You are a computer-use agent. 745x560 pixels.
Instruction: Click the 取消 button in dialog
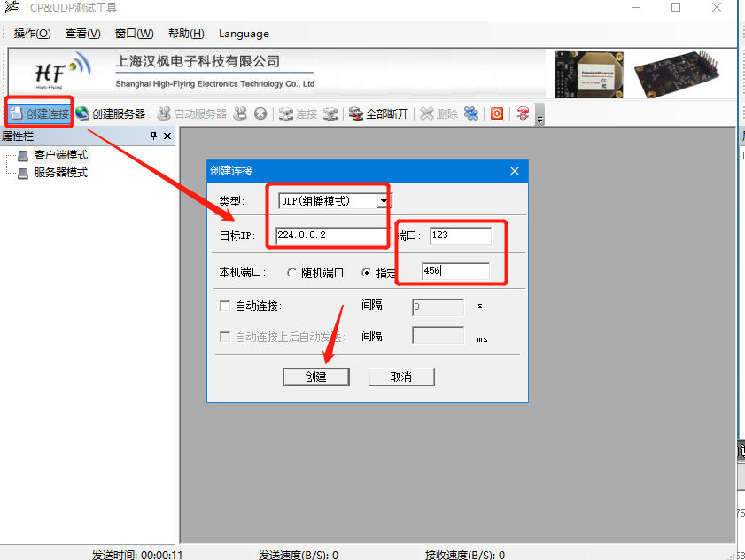pos(401,377)
